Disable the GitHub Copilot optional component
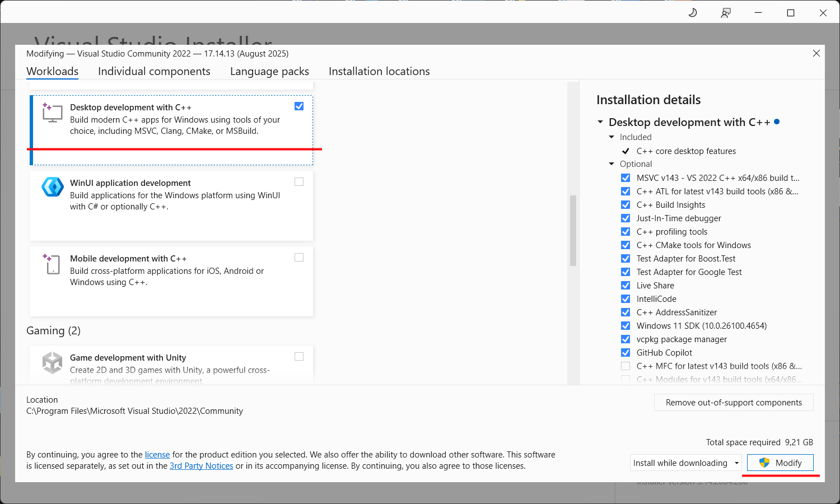 point(626,352)
